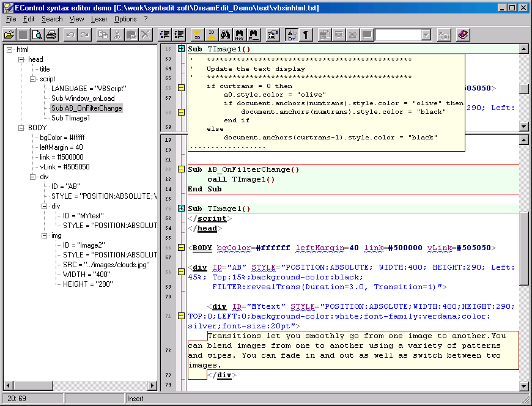Viewport: 532px width, 406px height.
Task: Cut selection with the scissors icon
Action: coord(117,35)
